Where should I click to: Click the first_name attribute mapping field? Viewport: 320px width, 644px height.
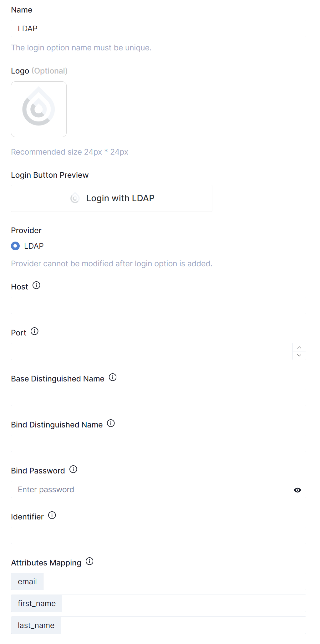click(x=184, y=603)
